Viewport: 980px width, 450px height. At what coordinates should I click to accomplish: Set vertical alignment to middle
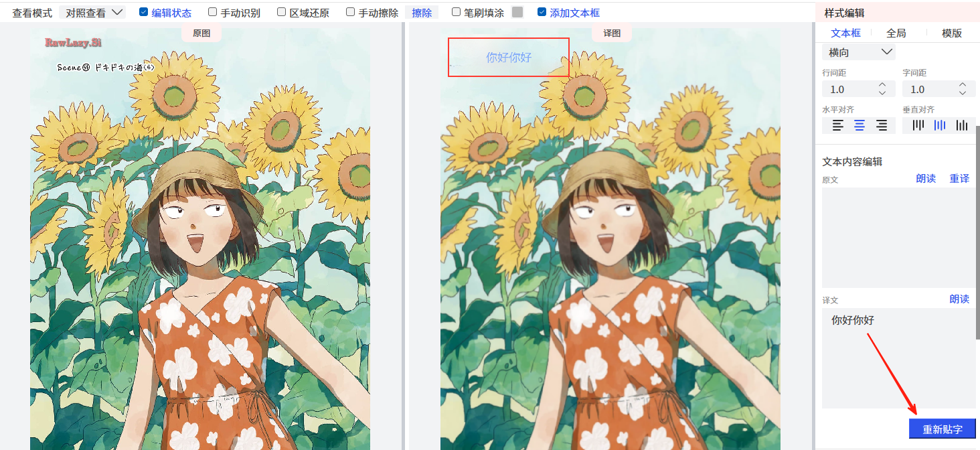(940, 125)
